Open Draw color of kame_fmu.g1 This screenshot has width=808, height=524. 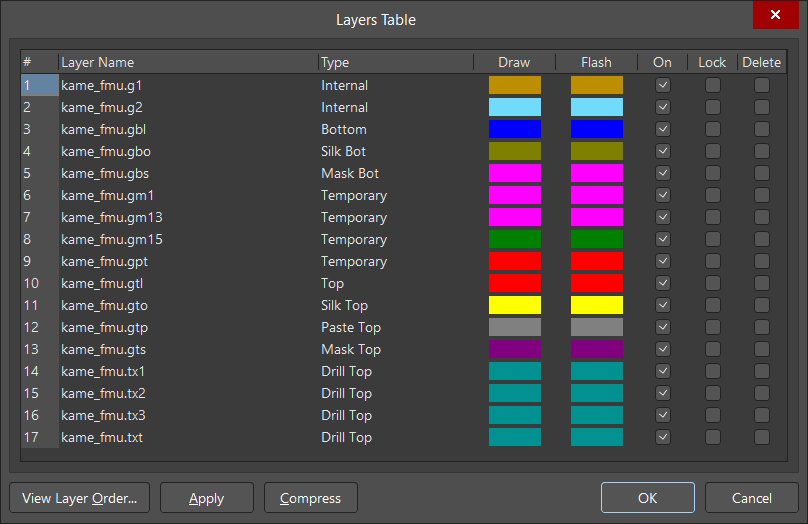(515, 85)
